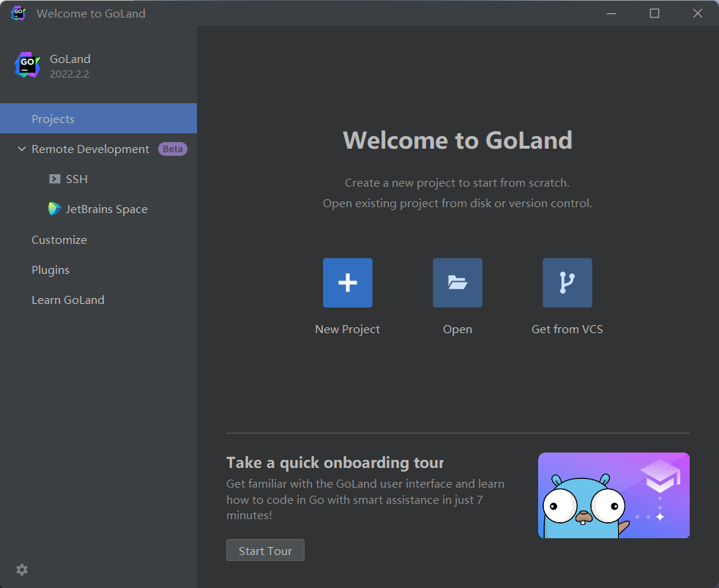719x588 pixels.
Task: Click the Get from VCS label
Action: click(567, 330)
